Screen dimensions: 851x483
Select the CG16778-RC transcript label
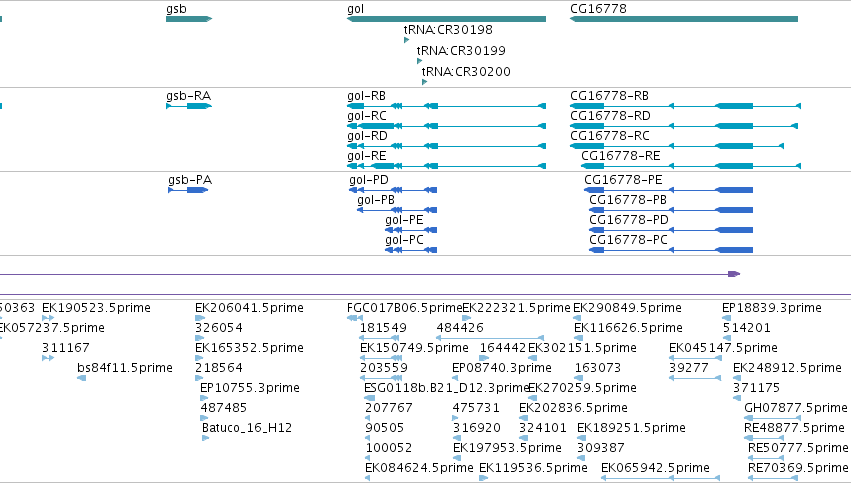[609, 136]
